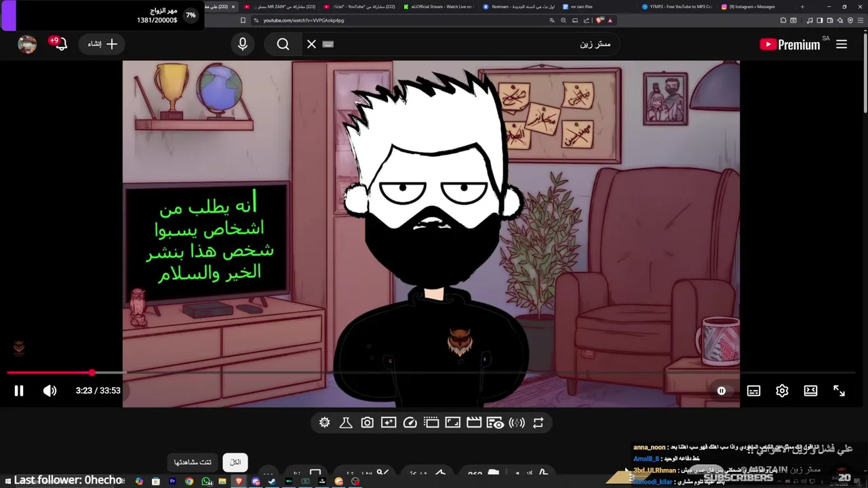Image resolution: width=868 pixels, height=488 pixels.
Task: Click the zoom magnifier in address bar
Action: pyautogui.click(x=563, y=20)
